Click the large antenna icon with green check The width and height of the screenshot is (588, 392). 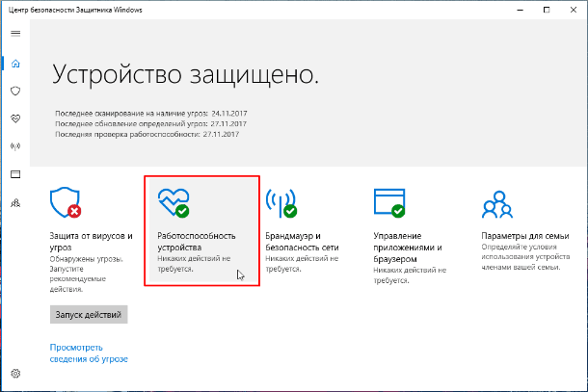coord(281,203)
